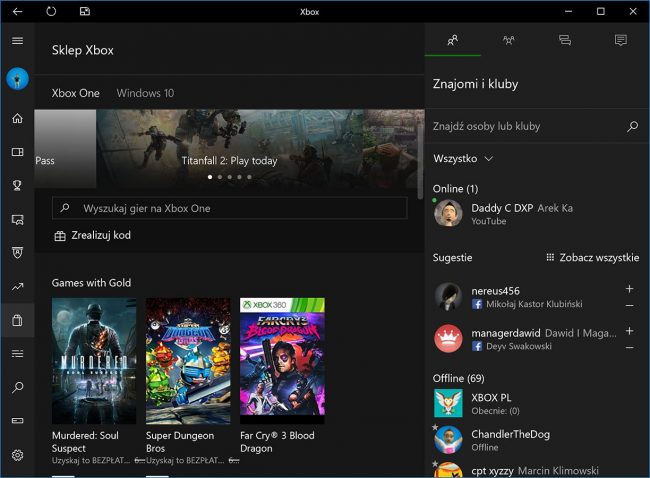The height and width of the screenshot is (478, 650).
Task: Click the compact view icon in title bar
Action: [85, 11]
